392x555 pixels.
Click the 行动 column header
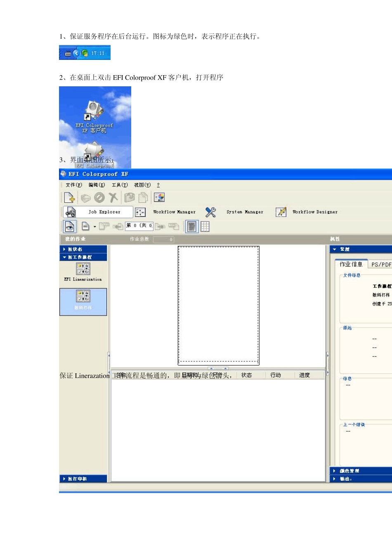[276, 375]
